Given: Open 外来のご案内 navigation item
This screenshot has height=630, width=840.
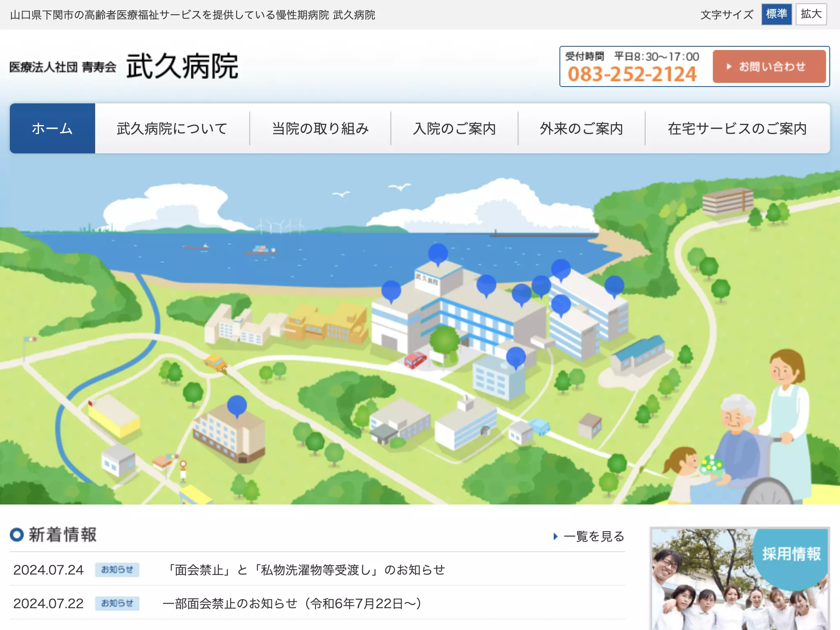Looking at the screenshot, I should (x=582, y=128).
